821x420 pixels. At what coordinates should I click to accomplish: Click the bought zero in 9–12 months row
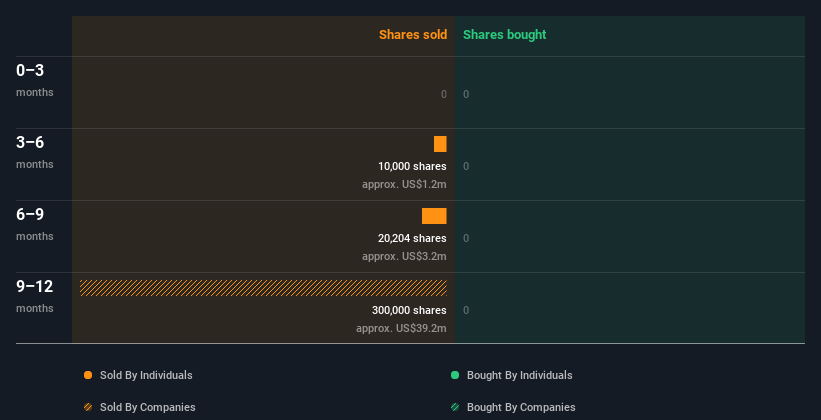point(466,310)
